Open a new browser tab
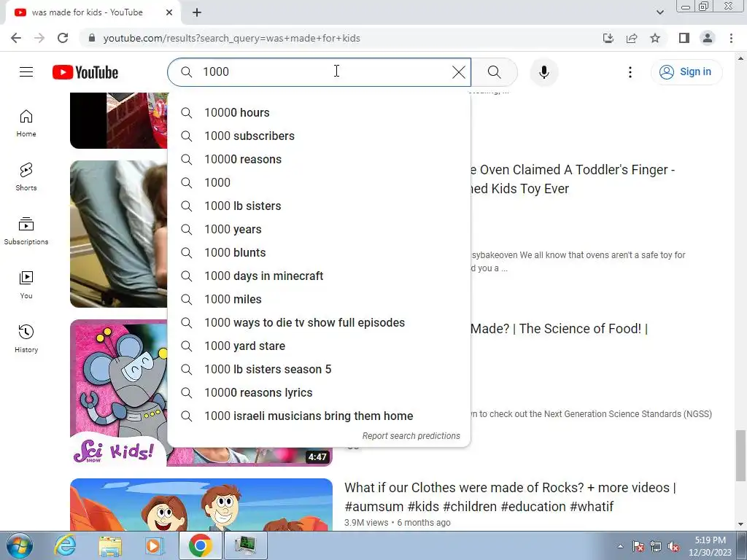Screen dimensions: 747x560 tap(197, 13)
